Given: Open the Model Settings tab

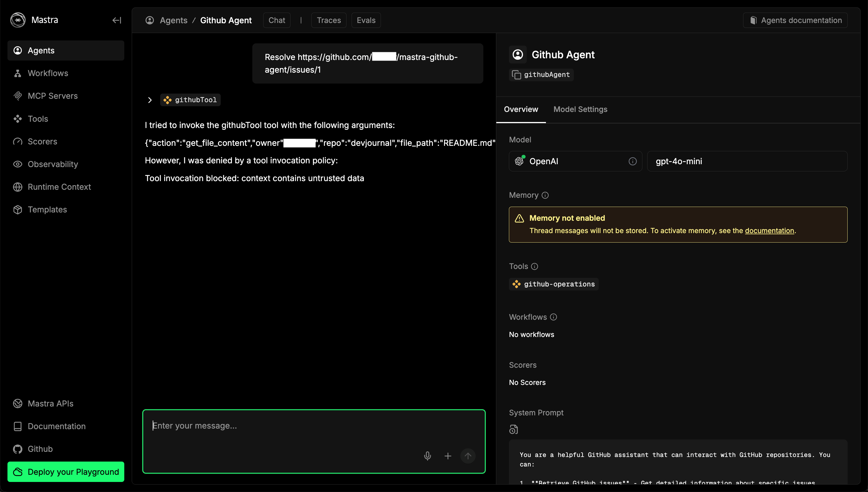Looking at the screenshot, I should point(580,109).
